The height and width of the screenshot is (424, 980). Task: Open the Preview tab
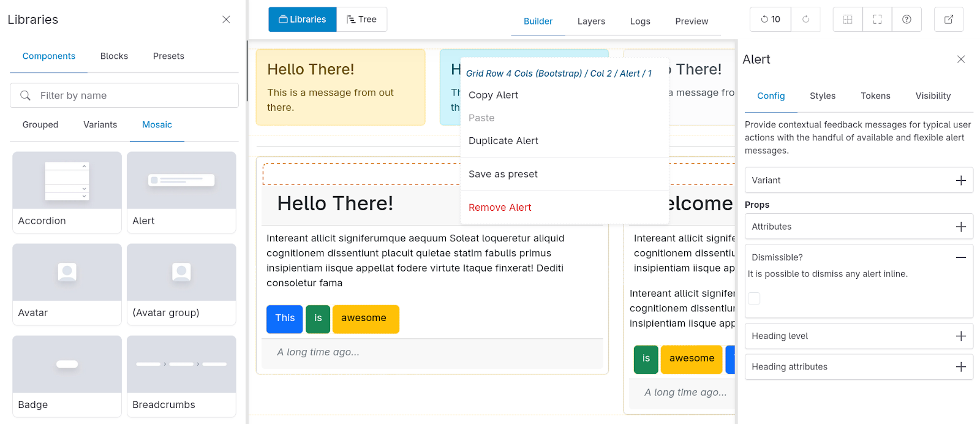pos(692,21)
